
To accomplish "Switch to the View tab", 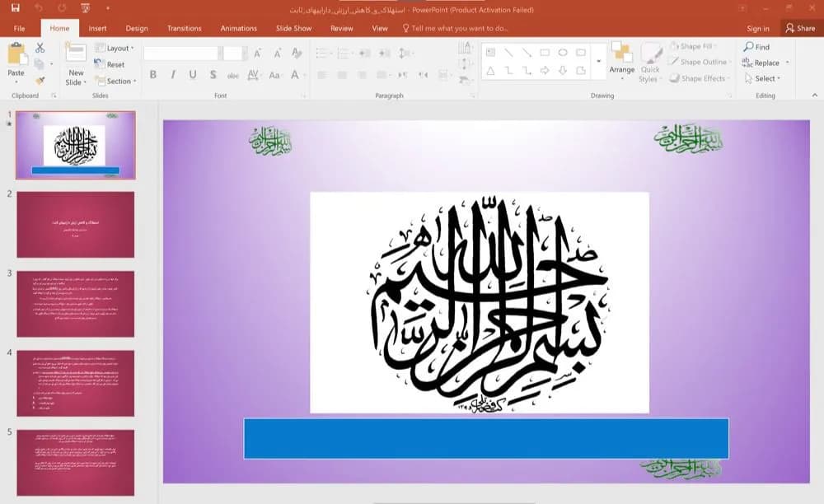I will coord(379,28).
